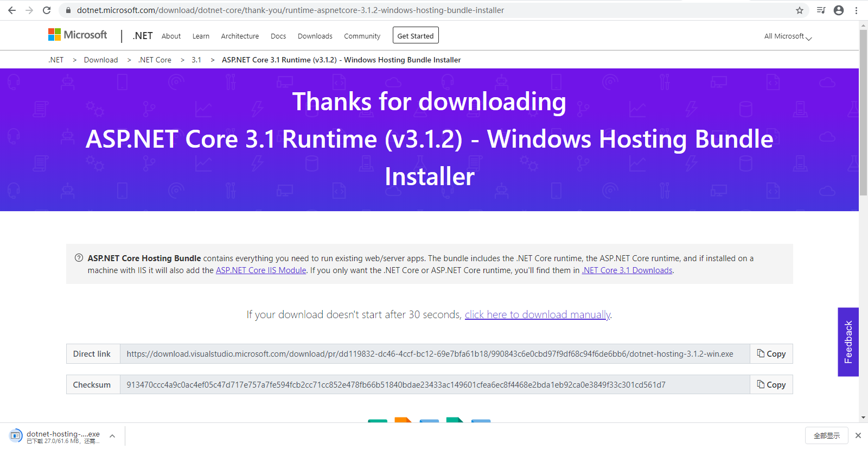The image size is (868, 449).
Task: Open the Architecture menu item
Action: pos(240,36)
